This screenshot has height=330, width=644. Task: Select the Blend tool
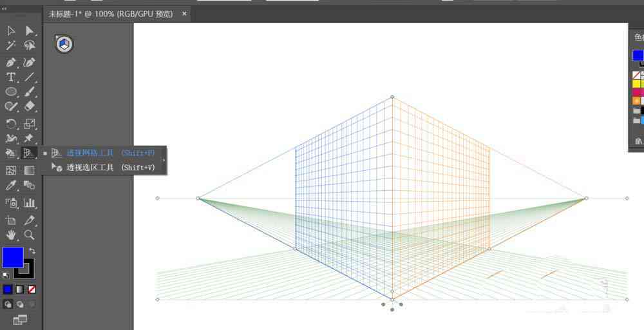click(30, 186)
